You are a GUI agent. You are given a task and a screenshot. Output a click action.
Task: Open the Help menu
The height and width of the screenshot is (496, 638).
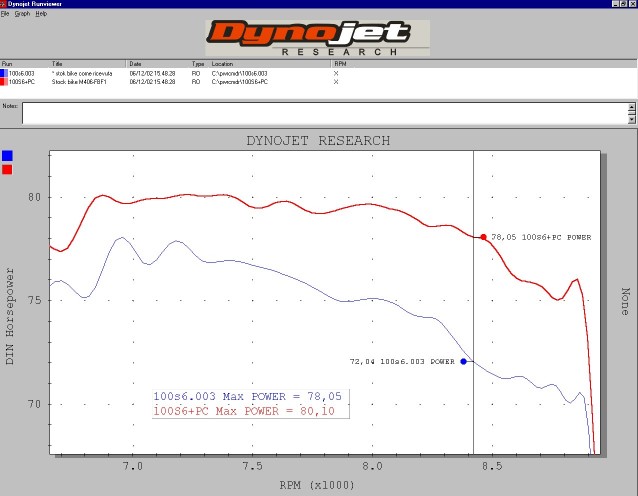[41, 14]
